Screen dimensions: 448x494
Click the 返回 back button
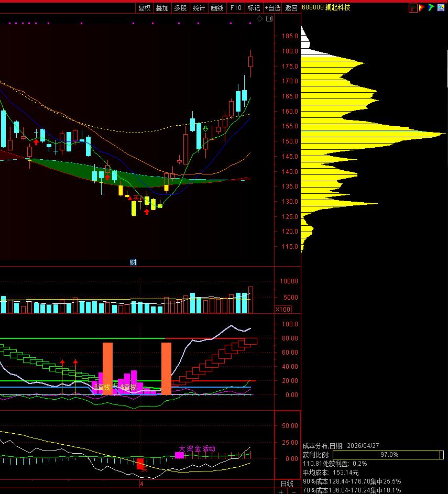coord(291,8)
